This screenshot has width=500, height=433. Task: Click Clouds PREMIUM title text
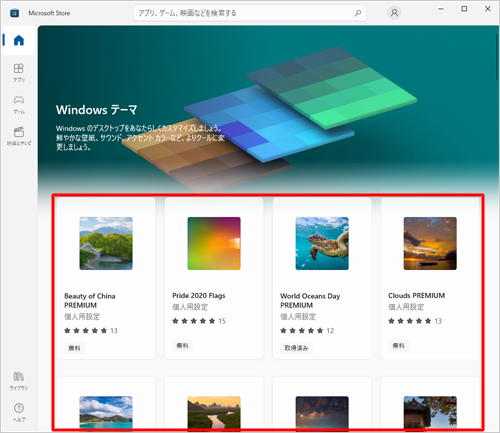(x=416, y=295)
